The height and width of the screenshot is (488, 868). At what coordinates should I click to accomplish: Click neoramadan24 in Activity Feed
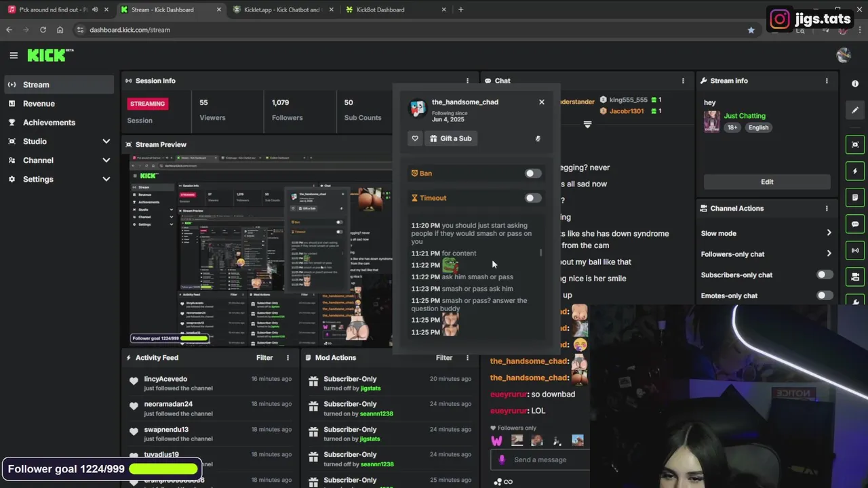168,404
